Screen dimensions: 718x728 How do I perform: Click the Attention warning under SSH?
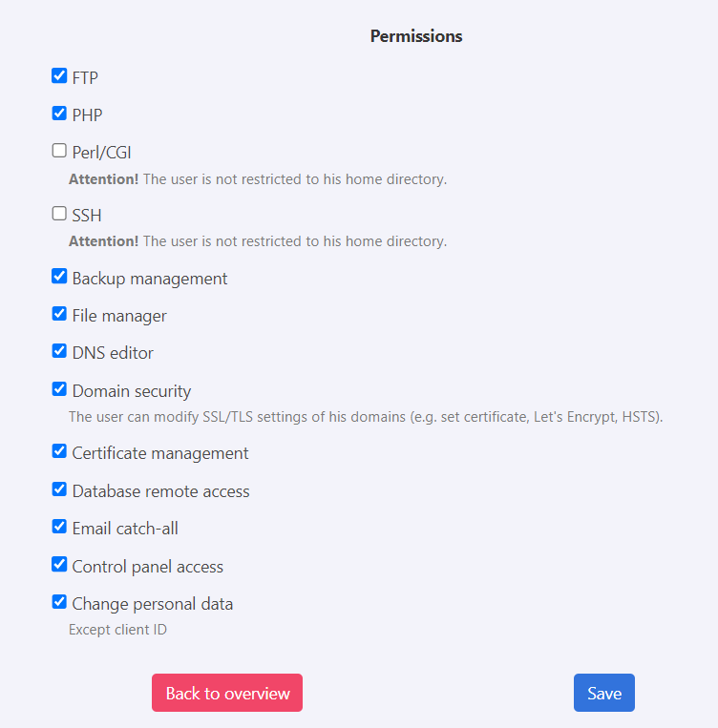click(258, 241)
